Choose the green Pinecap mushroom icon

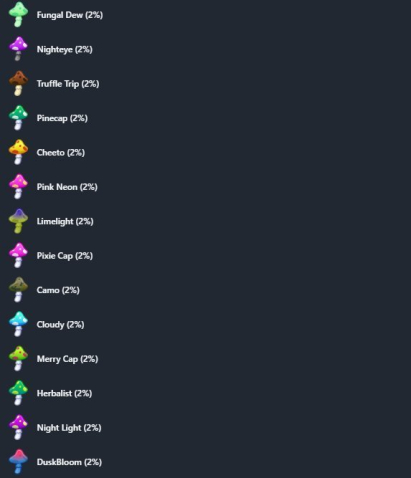coord(18,118)
